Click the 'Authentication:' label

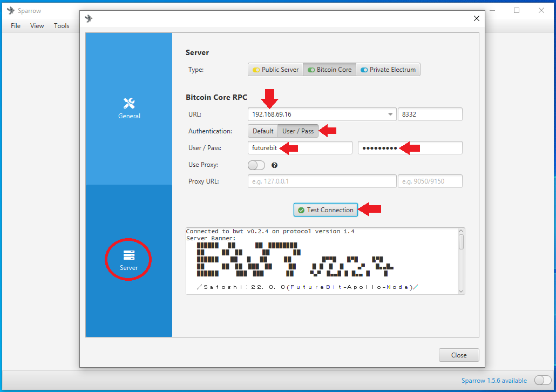tap(211, 131)
